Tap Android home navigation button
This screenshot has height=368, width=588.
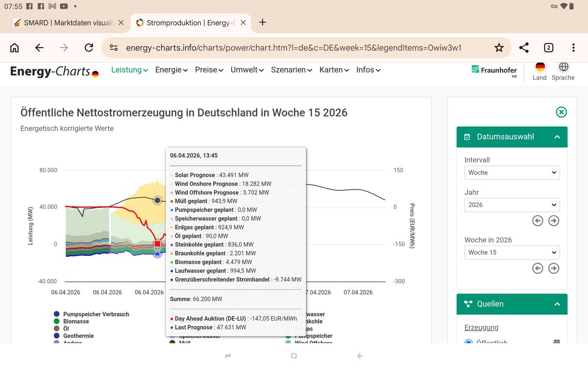(294, 356)
